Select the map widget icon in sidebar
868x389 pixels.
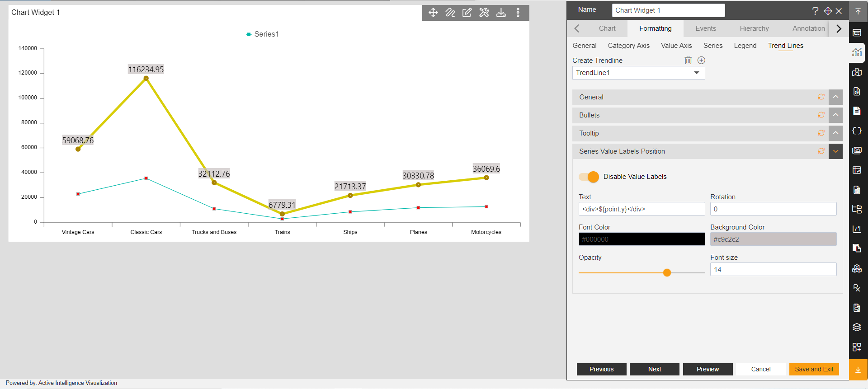point(857,72)
